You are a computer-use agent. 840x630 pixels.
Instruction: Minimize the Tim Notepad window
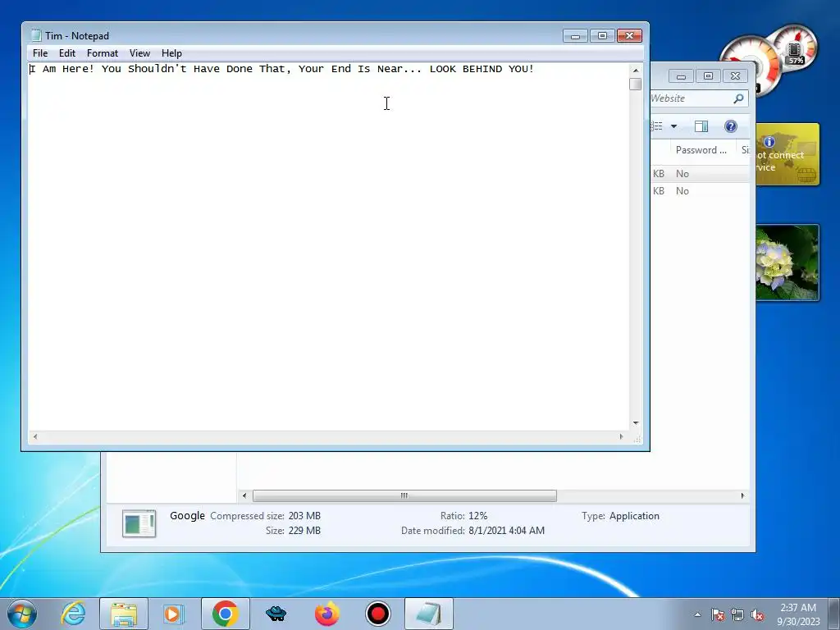click(575, 36)
